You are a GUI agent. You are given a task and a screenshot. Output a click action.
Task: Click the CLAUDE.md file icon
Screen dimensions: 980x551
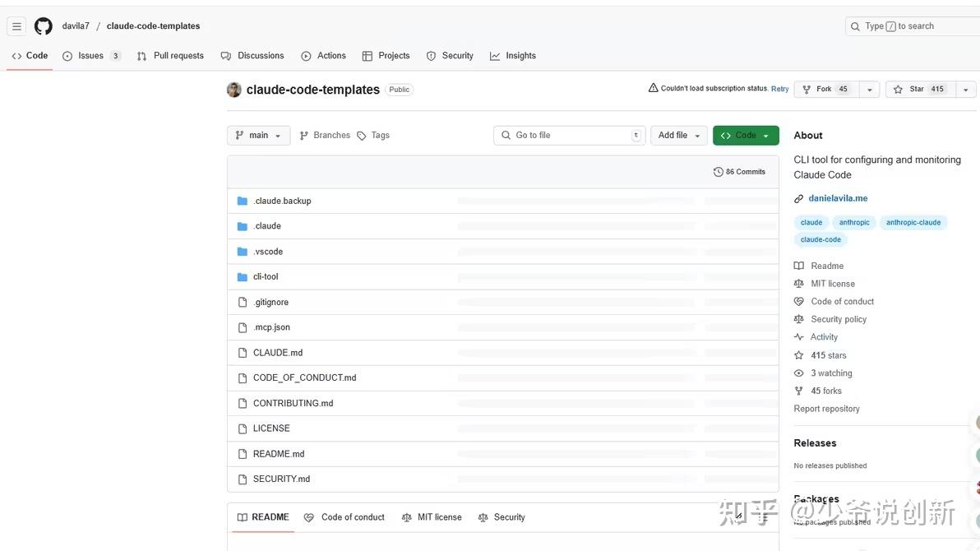pyautogui.click(x=243, y=353)
